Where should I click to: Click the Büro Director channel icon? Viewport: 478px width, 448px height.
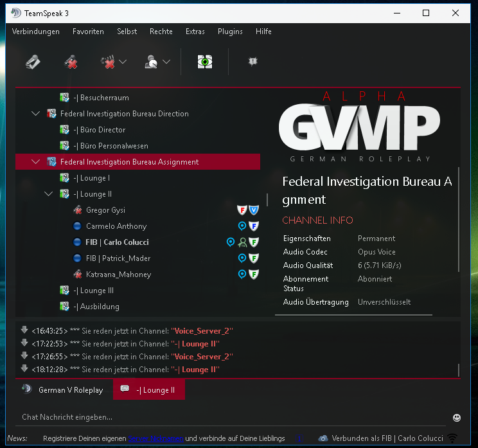click(x=64, y=130)
